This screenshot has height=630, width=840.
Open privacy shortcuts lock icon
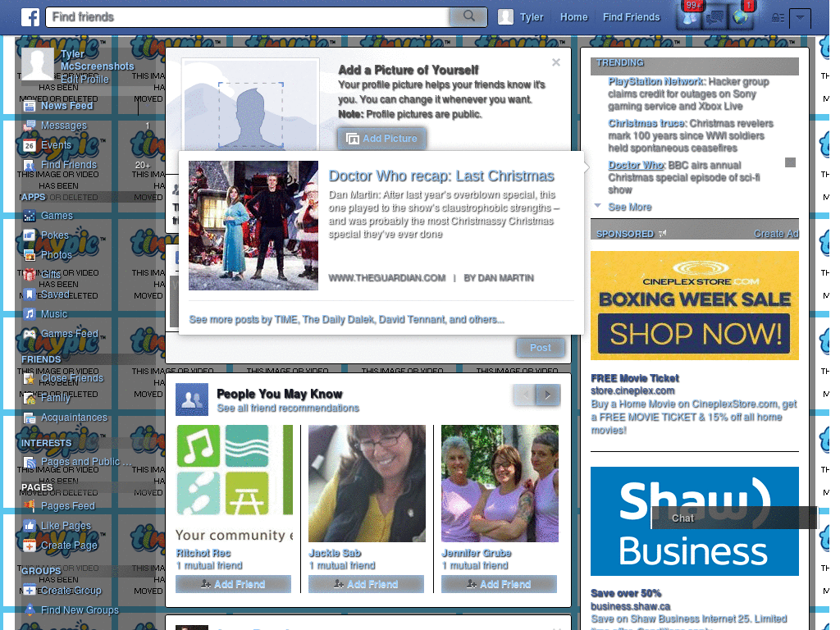click(x=778, y=18)
